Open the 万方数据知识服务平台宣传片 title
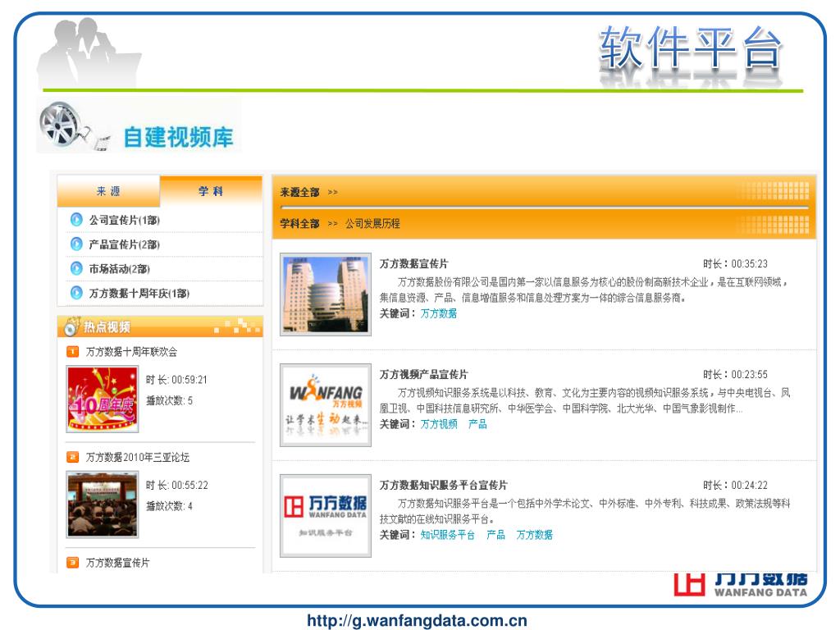Image resolution: width=840 pixels, height=630 pixels. click(x=443, y=486)
